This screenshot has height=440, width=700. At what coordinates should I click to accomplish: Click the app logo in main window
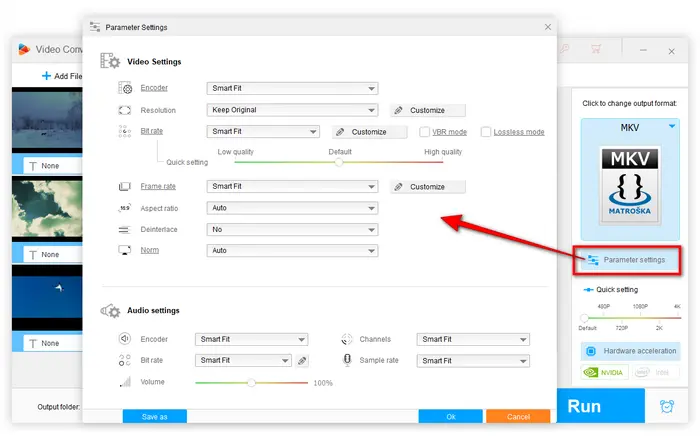click(x=24, y=49)
